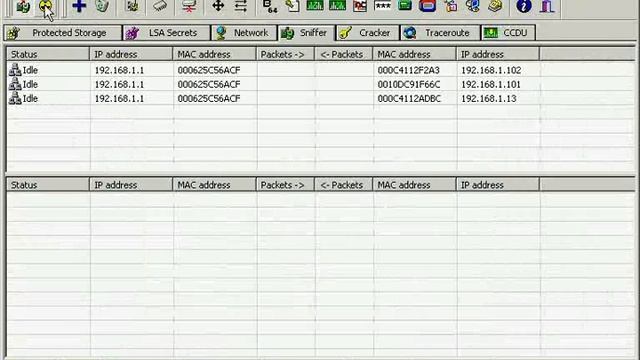Click the gray chip-shaped toolbar icon
This screenshot has width=640, height=360.
(160, 6)
